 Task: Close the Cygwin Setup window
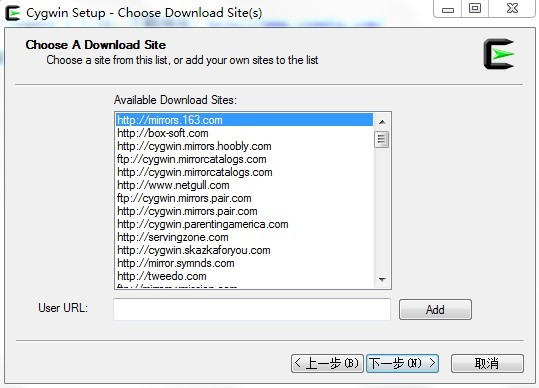coord(512,9)
